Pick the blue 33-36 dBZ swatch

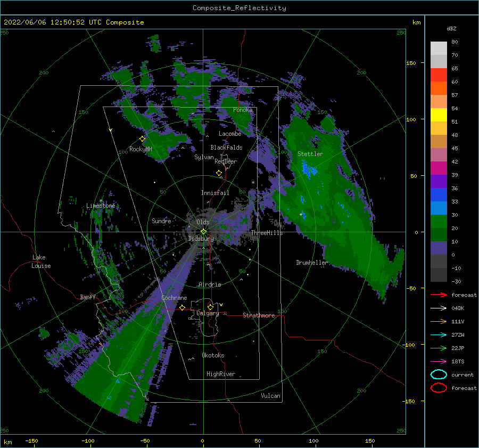coord(439,195)
